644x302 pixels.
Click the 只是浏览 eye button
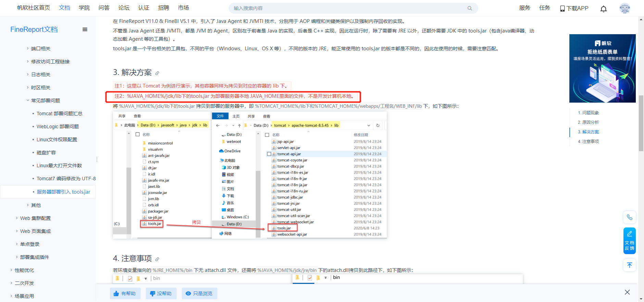(199, 293)
